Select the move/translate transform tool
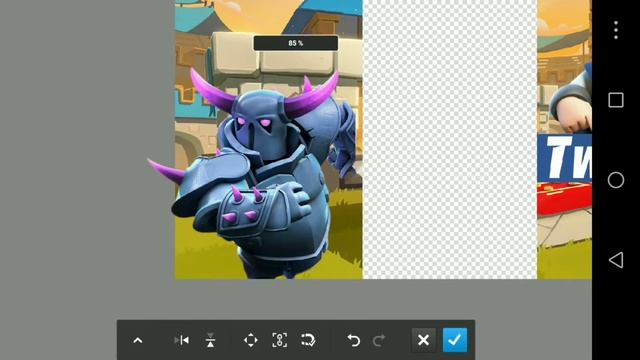 click(x=251, y=340)
